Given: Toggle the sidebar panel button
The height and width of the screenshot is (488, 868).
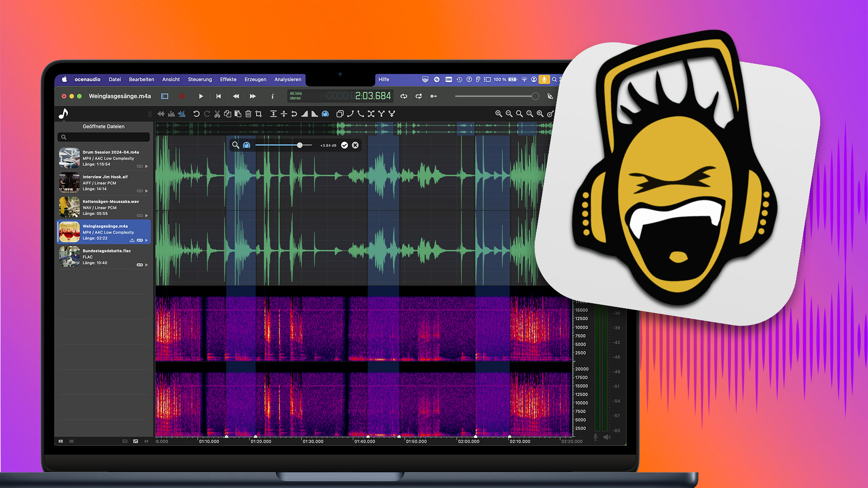Looking at the screenshot, I should pyautogui.click(x=165, y=96).
